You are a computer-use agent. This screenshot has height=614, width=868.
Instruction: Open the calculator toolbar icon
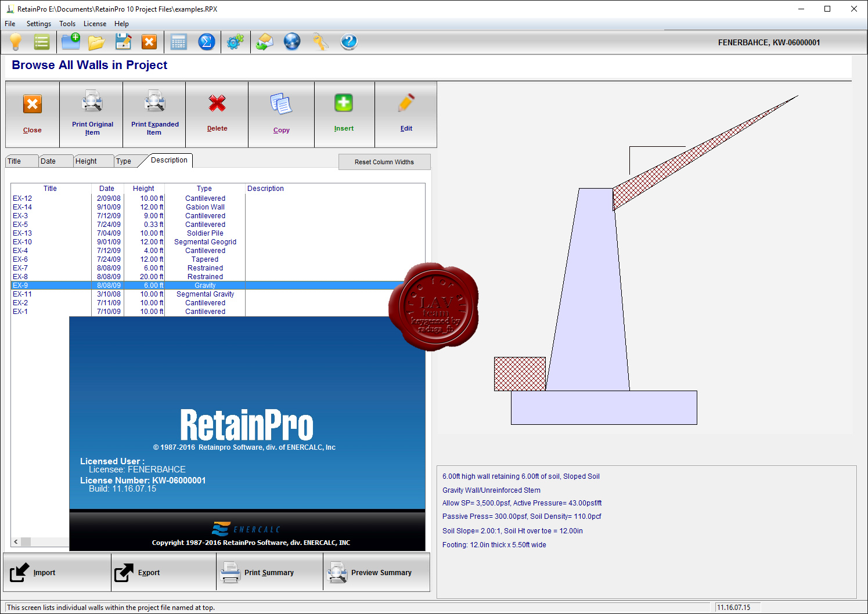179,42
